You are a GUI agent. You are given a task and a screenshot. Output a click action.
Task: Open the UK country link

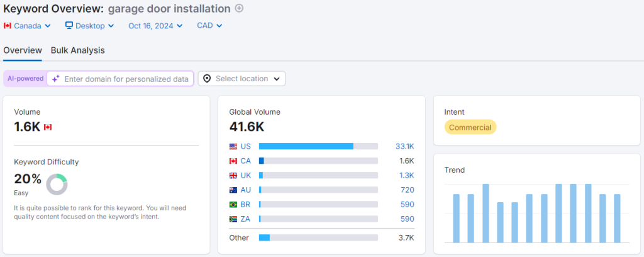pyautogui.click(x=246, y=175)
